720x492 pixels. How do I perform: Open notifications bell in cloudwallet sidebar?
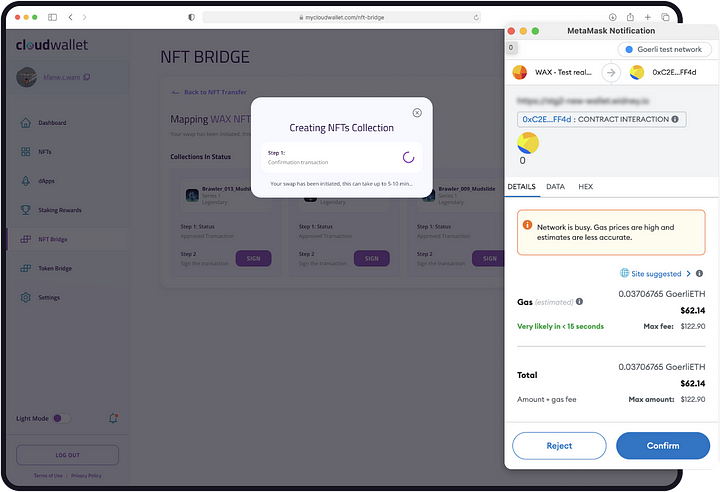click(113, 418)
